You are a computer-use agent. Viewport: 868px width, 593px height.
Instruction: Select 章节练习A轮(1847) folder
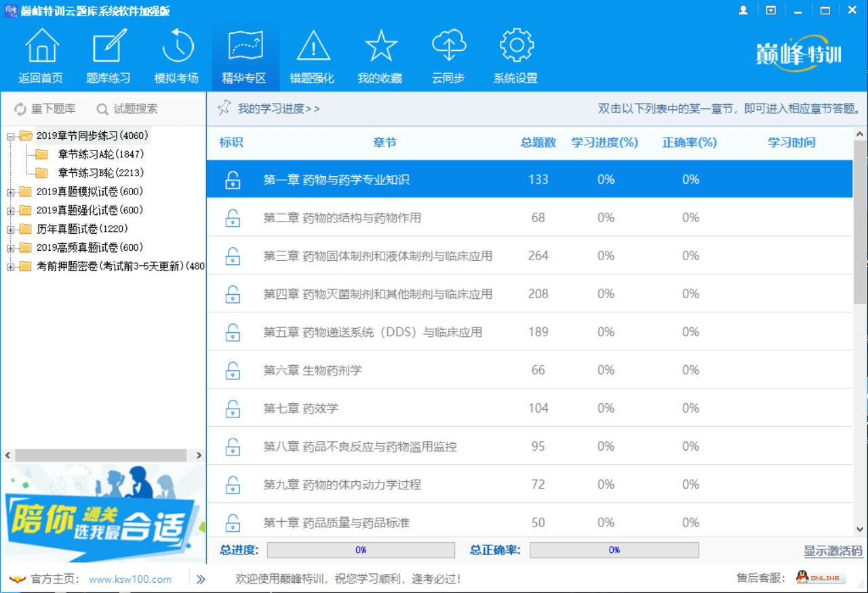101,155
